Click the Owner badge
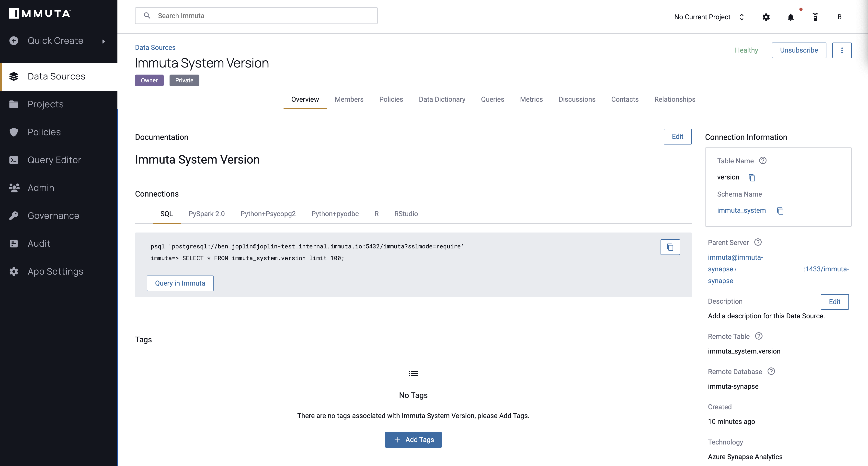This screenshot has height=466, width=868. pyautogui.click(x=149, y=80)
